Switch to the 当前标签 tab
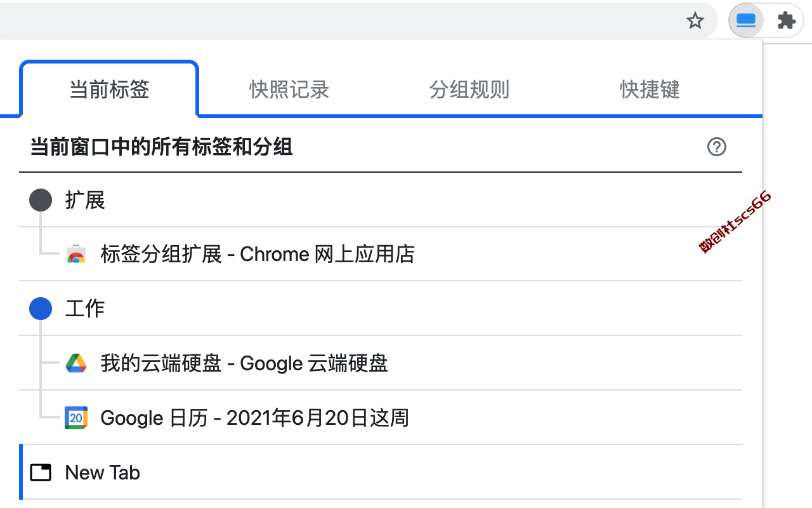The height and width of the screenshot is (508, 812). [109, 90]
